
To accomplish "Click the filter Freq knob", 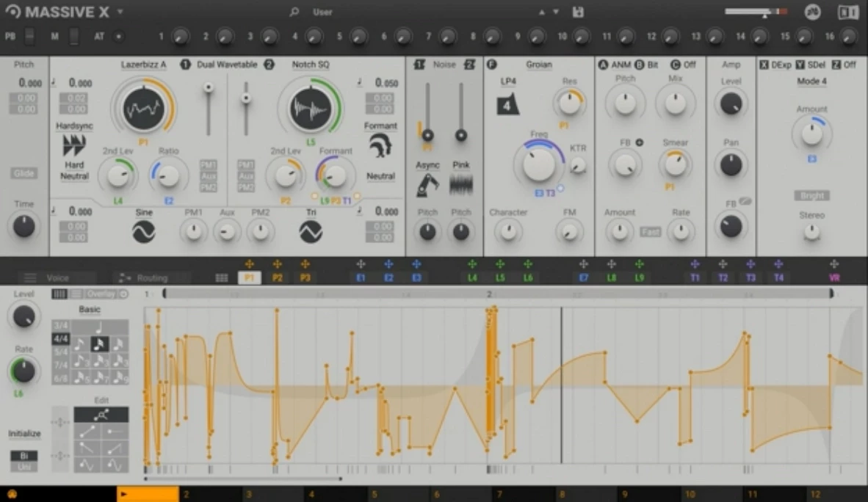I will (538, 164).
